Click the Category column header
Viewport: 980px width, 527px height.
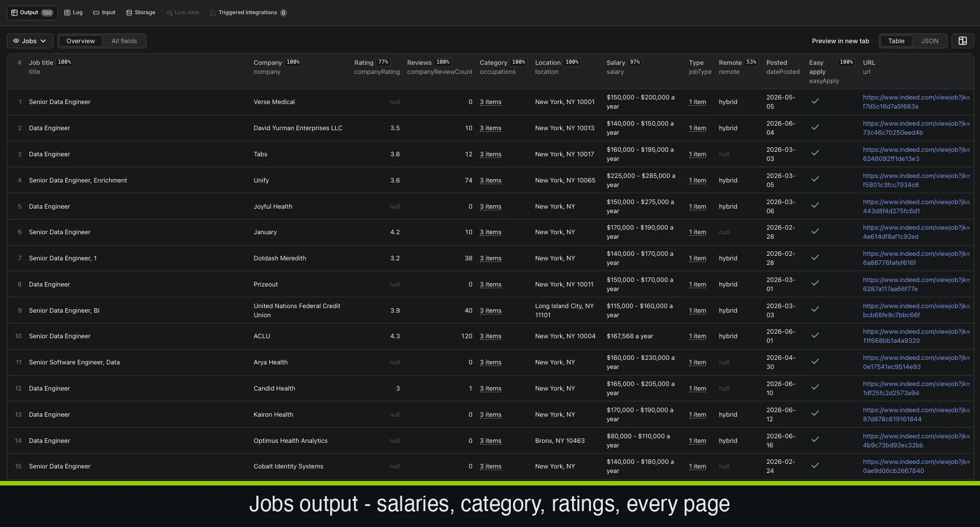[493, 63]
